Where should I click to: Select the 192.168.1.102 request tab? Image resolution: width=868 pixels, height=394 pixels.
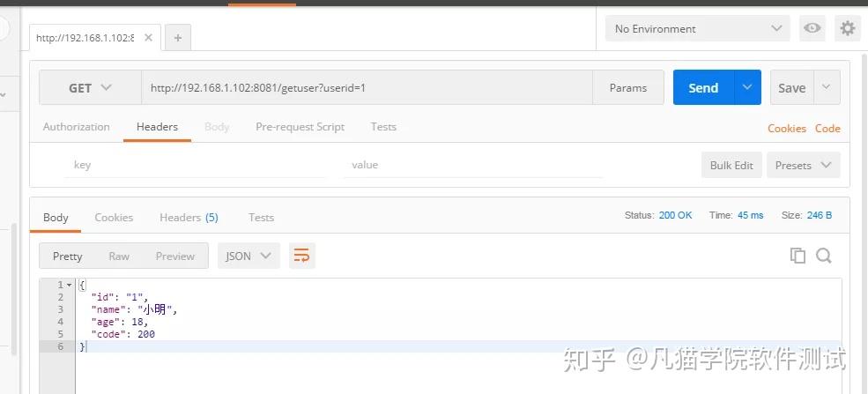(85, 38)
